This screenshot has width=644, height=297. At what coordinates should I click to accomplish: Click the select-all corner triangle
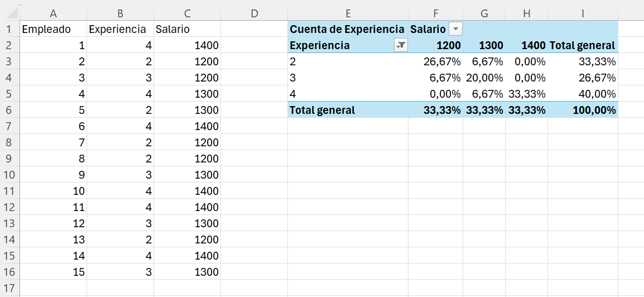pos(13,14)
